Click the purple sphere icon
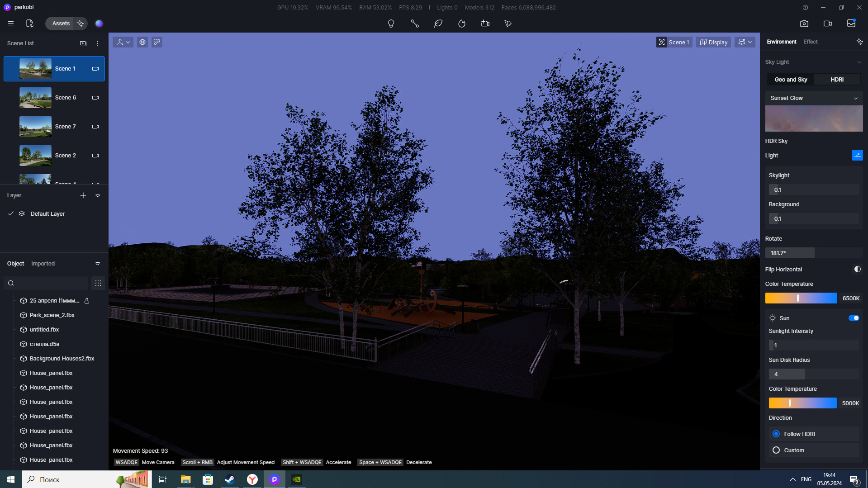The image size is (868, 488). coord(99,24)
